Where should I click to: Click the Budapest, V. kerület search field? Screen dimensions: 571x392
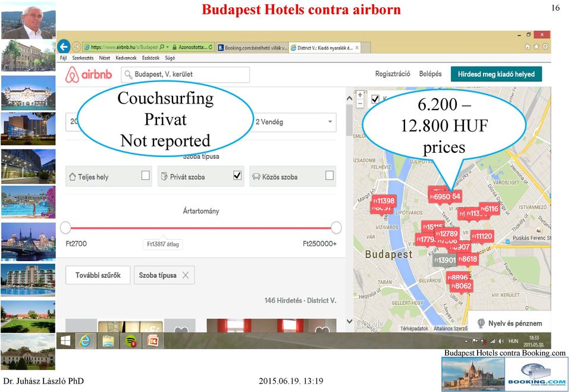(186, 74)
